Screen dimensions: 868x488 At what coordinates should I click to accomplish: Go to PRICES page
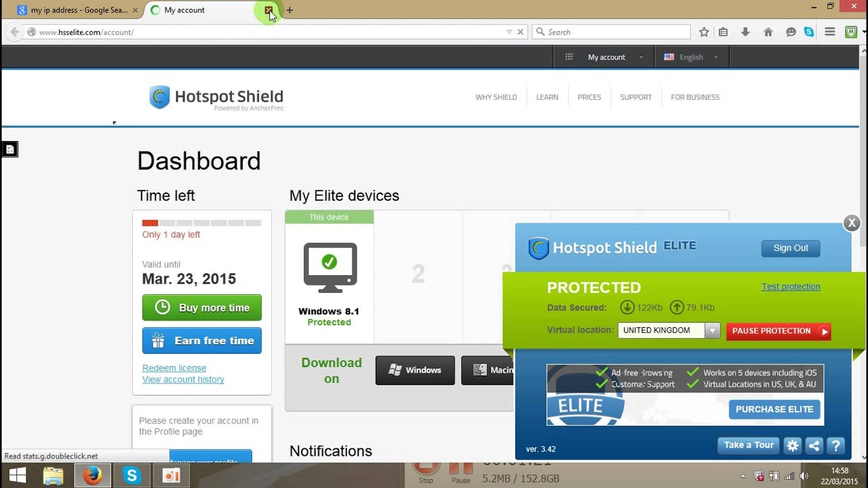click(x=589, y=98)
